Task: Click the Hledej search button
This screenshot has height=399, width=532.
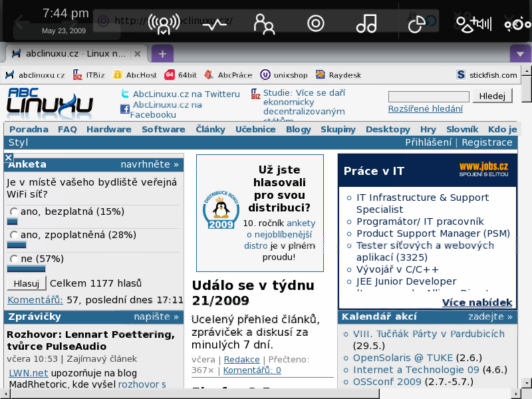Action: [x=492, y=96]
